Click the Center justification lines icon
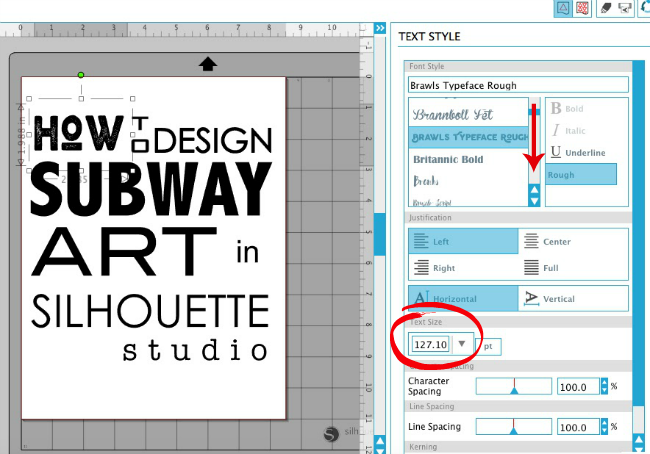This screenshot has width=650, height=454. coord(531,241)
